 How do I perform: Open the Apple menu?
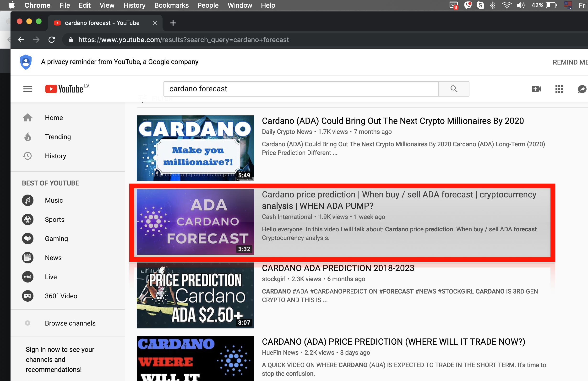[x=11, y=5]
